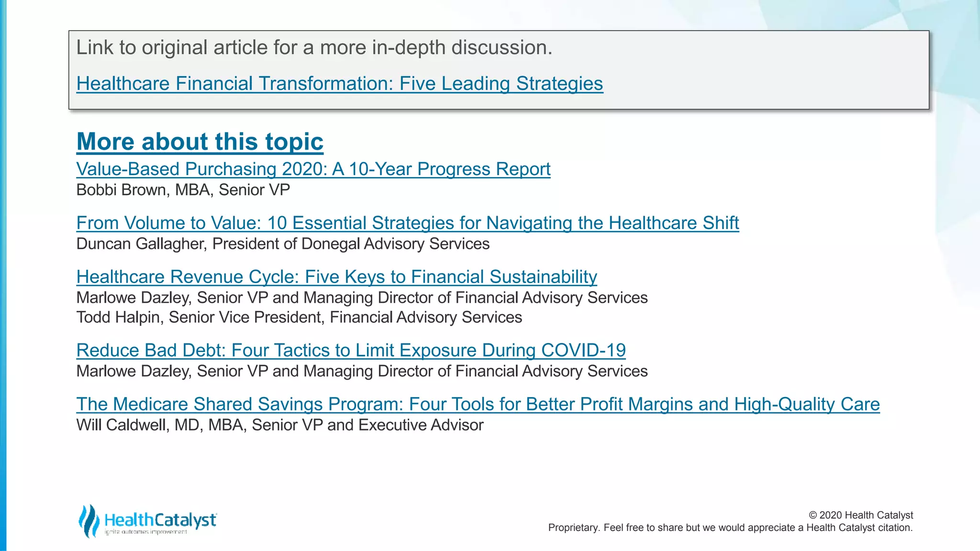The image size is (980, 551).
Task: Click Marlowe Dazley line under Reduce Bad Debt
Action: click(x=362, y=371)
